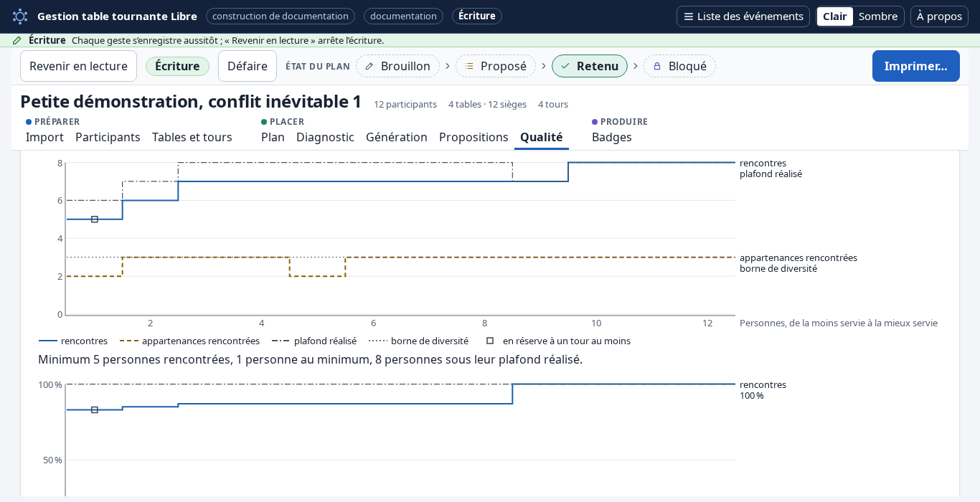Click the 4 tables · 12 sièges text
This screenshot has height=502, width=980.
click(x=487, y=104)
